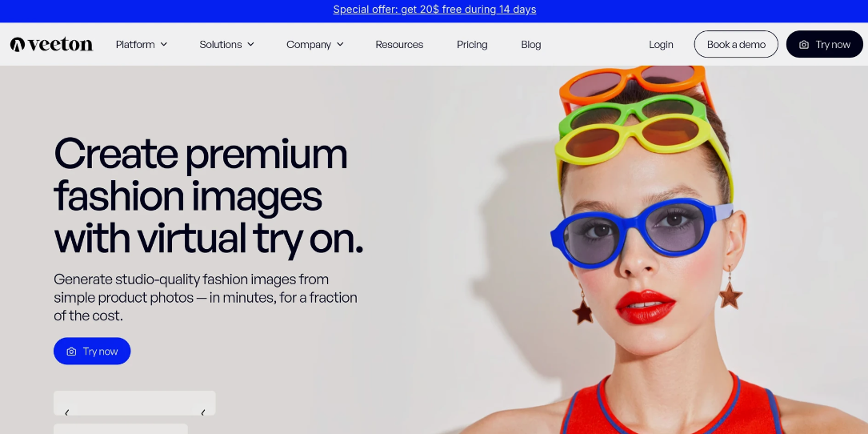868x434 pixels.
Task: Expand the Platform dropdown chevron
Action: [164, 45]
